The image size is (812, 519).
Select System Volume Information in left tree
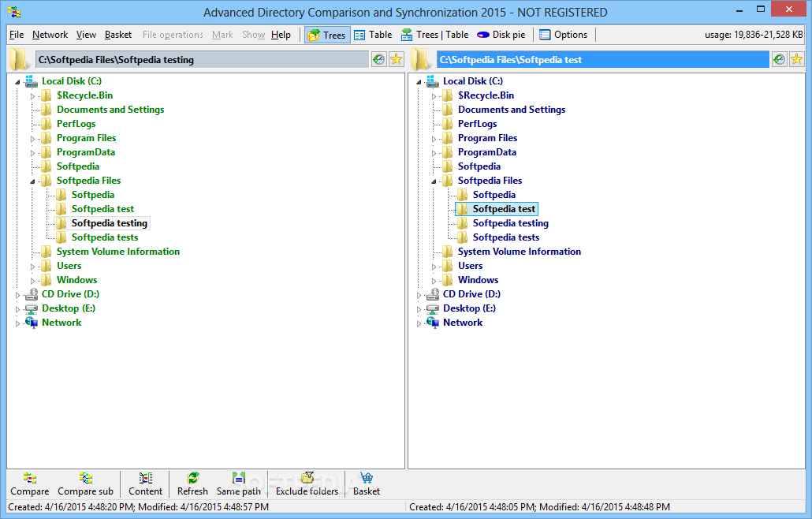point(118,252)
